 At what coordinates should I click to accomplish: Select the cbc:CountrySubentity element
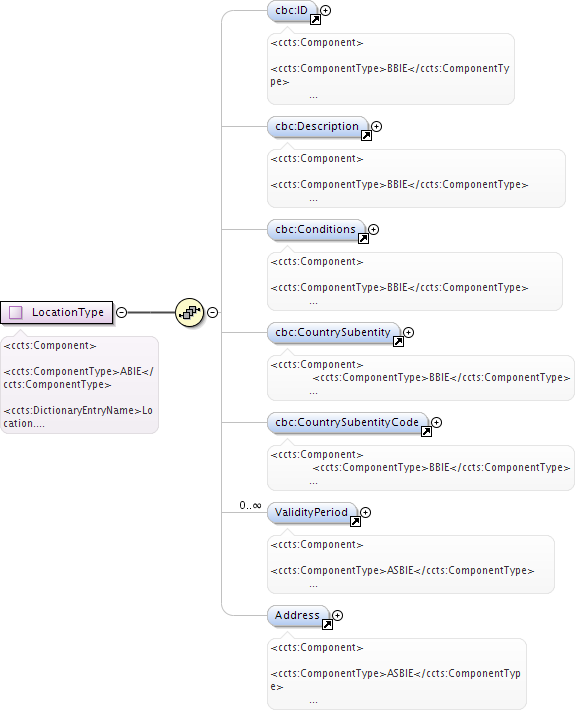[x=333, y=332]
